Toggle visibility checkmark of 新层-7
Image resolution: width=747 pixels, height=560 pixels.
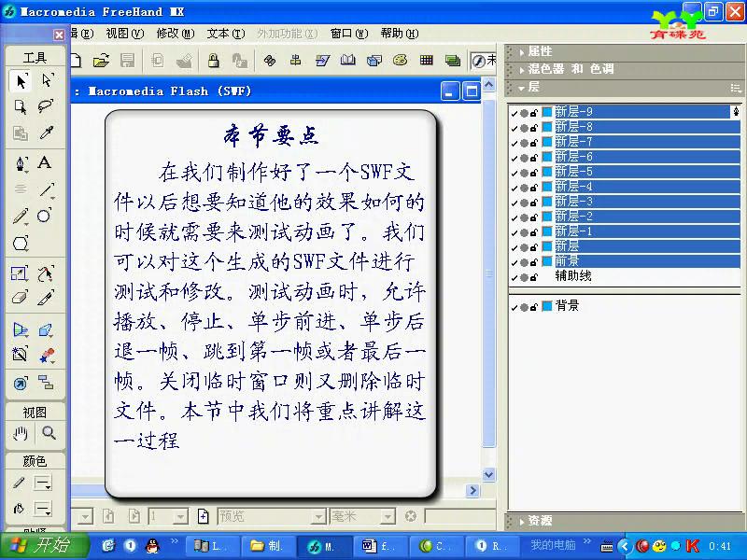pyautogui.click(x=514, y=143)
